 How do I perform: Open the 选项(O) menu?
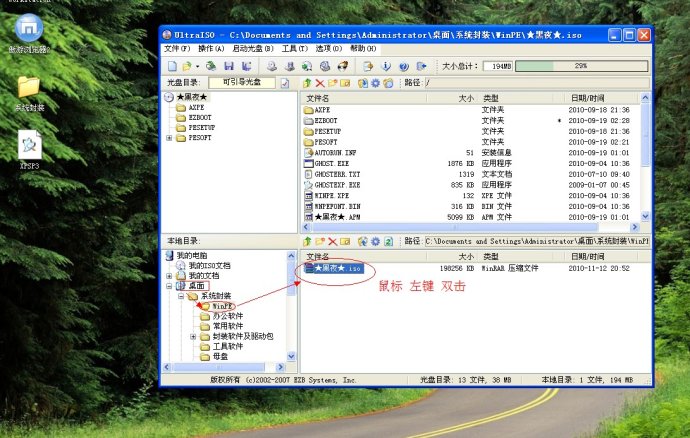pos(329,48)
